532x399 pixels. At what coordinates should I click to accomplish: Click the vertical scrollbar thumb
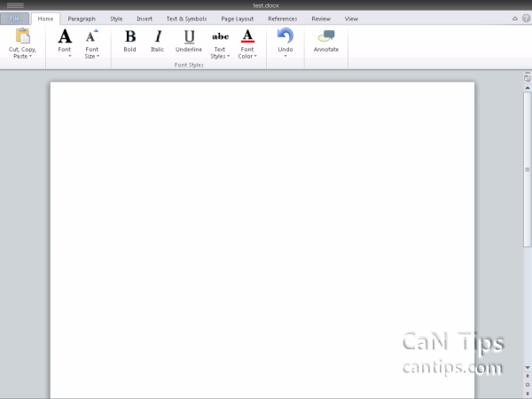coord(528,169)
